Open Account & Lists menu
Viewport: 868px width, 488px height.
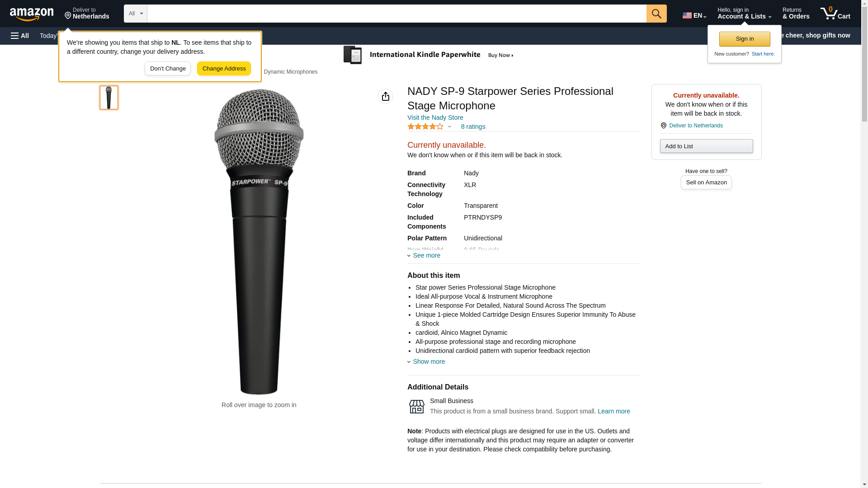[744, 14]
